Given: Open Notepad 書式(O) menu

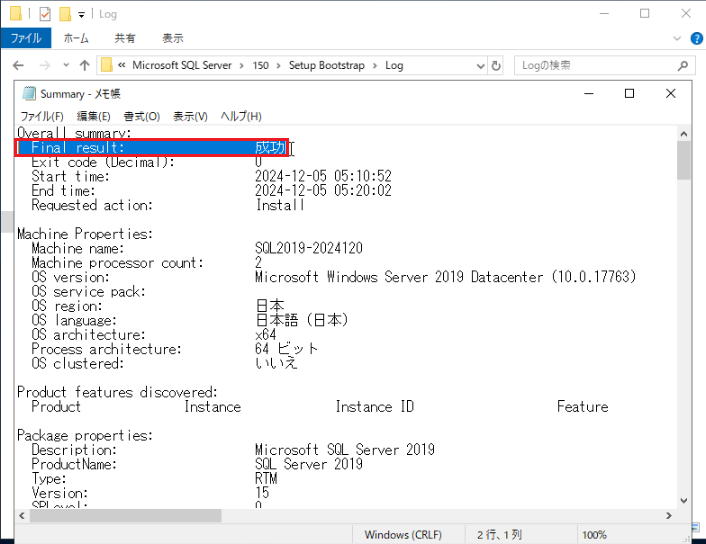Looking at the screenshot, I should click(142, 117).
